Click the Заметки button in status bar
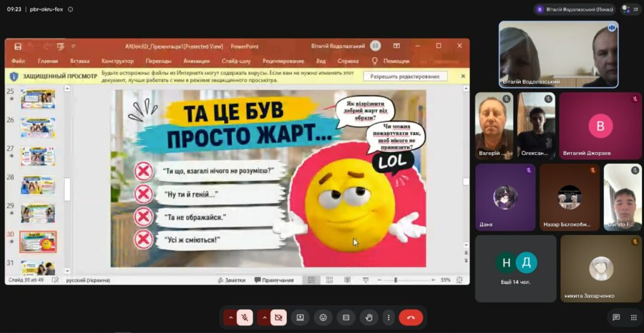 pyautogui.click(x=231, y=280)
